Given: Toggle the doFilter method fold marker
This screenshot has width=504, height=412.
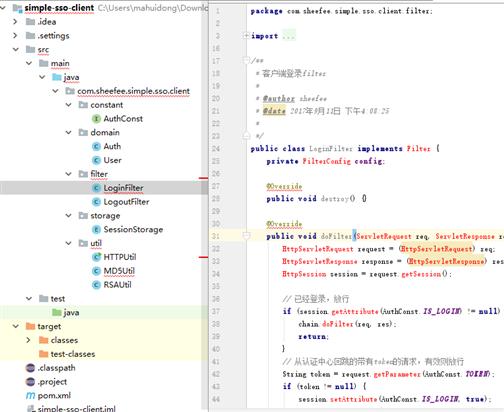Looking at the screenshot, I should pyautogui.click(x=246, y=236).
